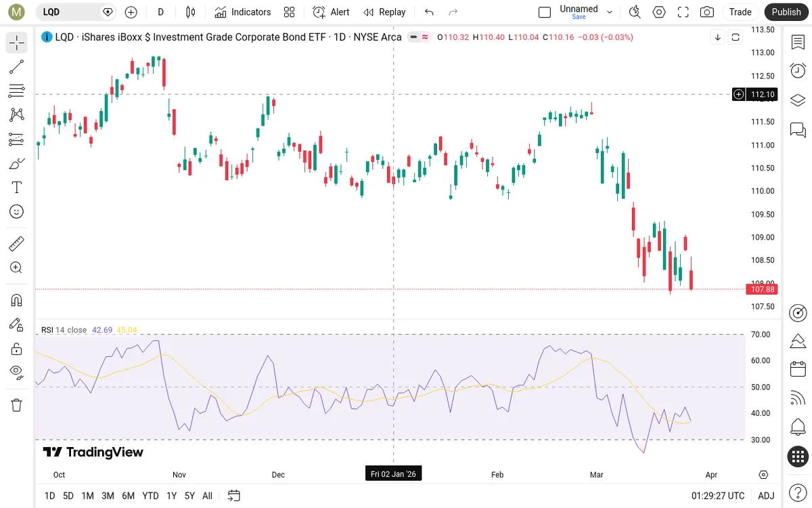Open the Indicators dialog
The width and height of the screenshot is (812, 508).
coord(243,12)
